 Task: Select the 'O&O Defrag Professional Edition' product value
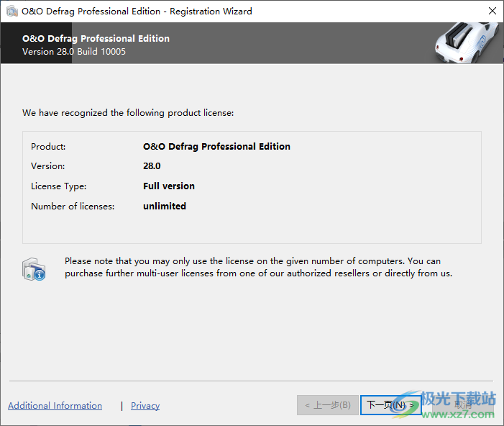(x=216, y=147)
